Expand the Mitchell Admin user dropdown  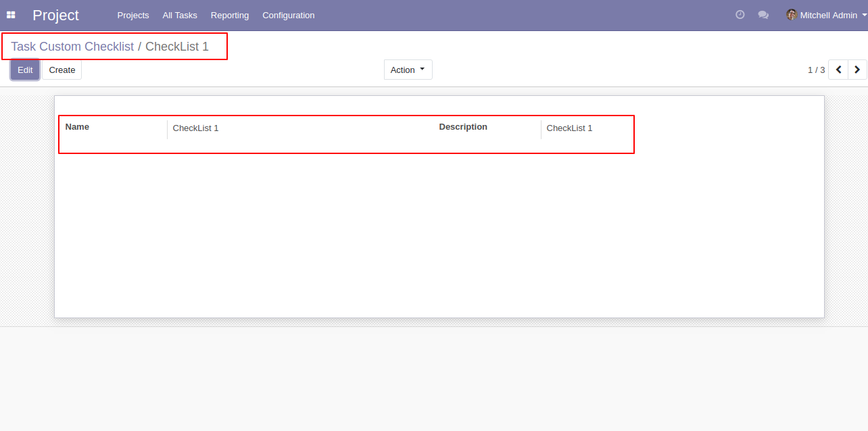827,15
